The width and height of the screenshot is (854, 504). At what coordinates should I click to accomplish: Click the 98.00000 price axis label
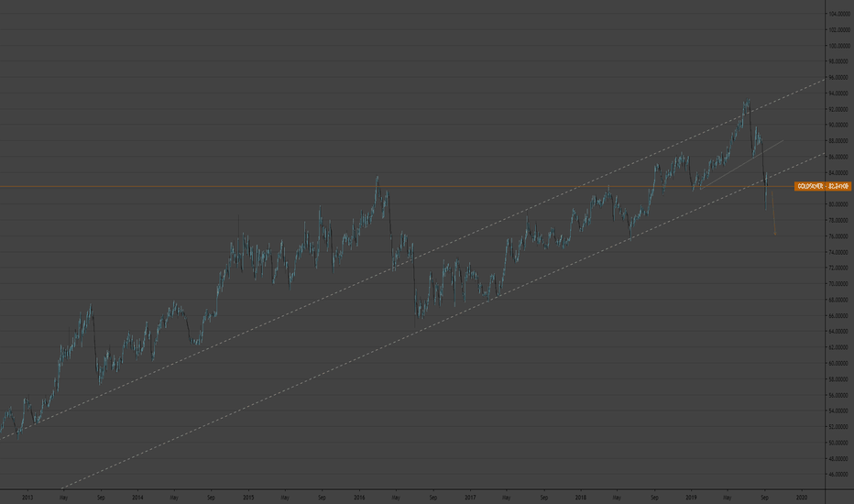[839, 61]
